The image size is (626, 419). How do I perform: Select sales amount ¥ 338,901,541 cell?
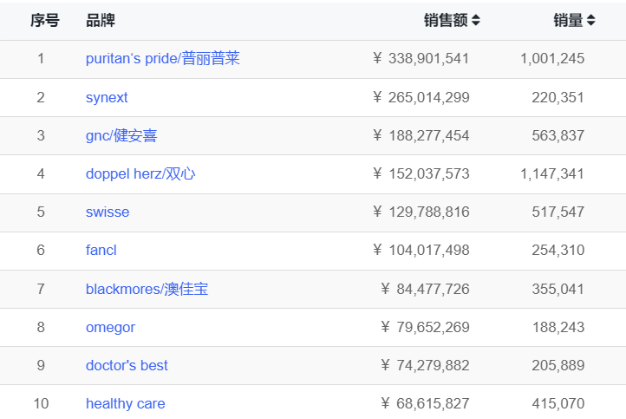click(x=421, y=59)
